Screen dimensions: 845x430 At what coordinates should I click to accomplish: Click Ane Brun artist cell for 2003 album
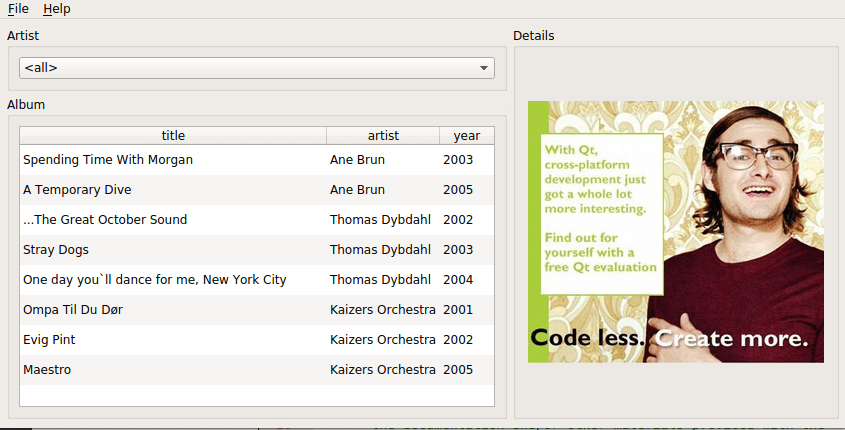point(357,160)
